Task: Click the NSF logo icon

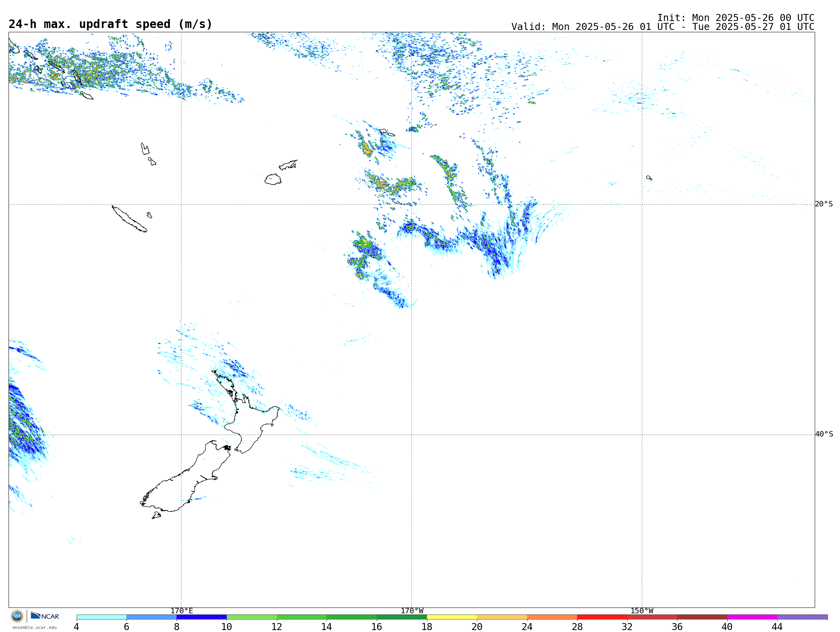Action: point(17,616)
